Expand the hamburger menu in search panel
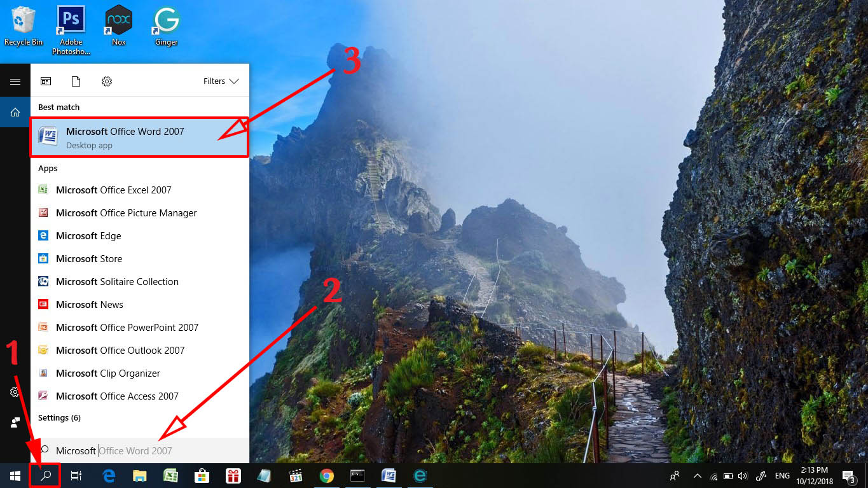 click(15, 81)
